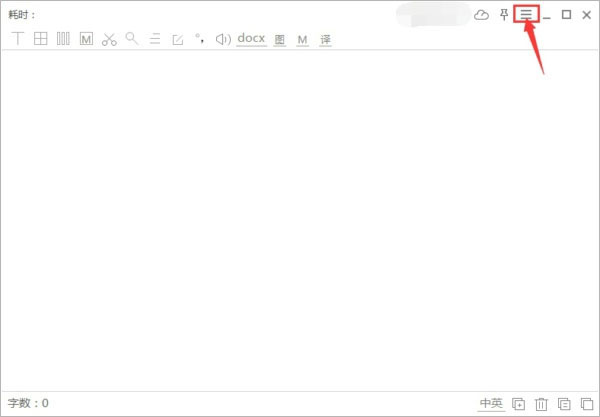Pin the window on top

coord(504,15)
